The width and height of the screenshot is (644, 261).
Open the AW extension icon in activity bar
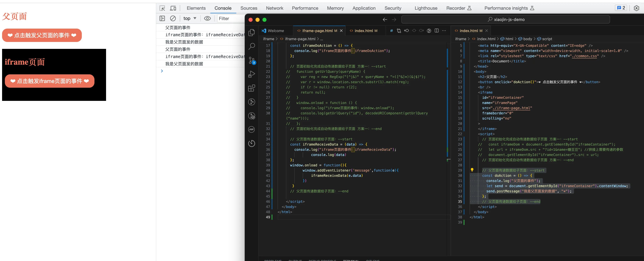click(251, 129)
